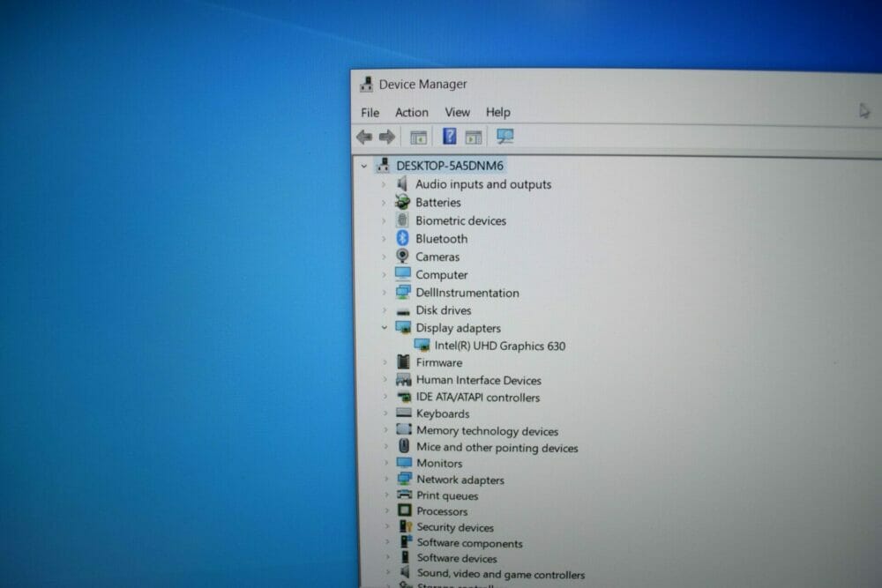Open the Help menu
The width and height of the screenshot is (882, 588).
click(x=498, y=113)
